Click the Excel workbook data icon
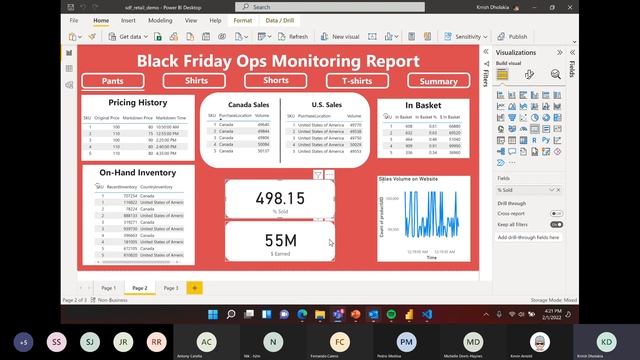Image resolution: width=640 pixels, height=360 pixels. tap(158, 37)
